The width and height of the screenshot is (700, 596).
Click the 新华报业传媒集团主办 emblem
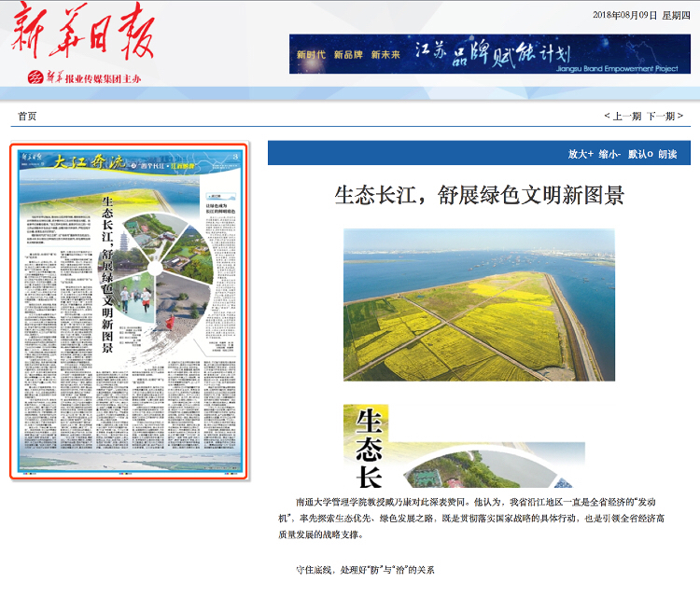[86, 77]
